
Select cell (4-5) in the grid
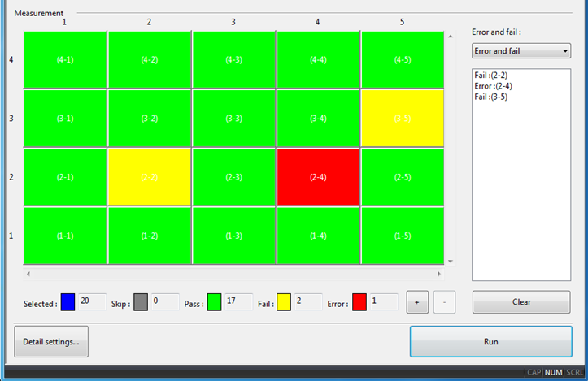pos(403,59)
